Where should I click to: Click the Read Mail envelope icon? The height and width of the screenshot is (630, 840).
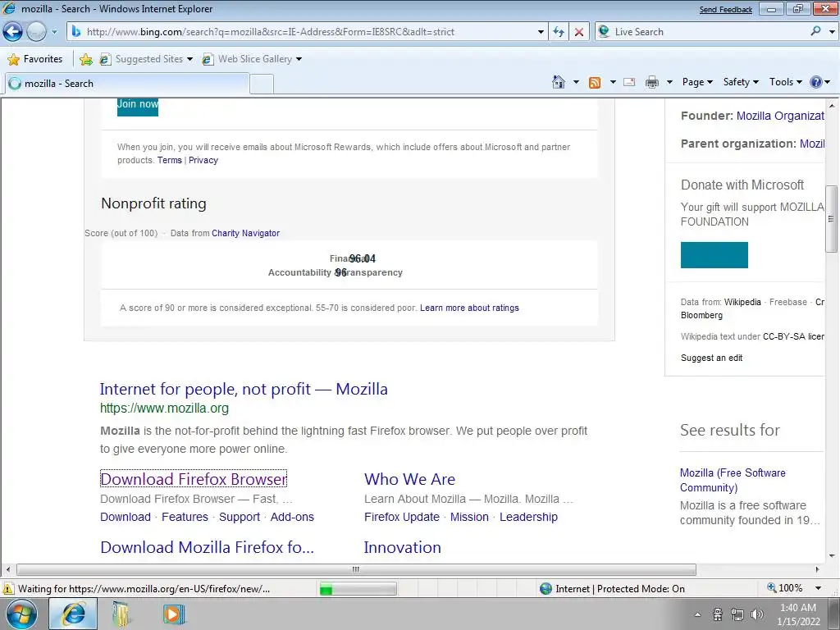pos(629,82)
